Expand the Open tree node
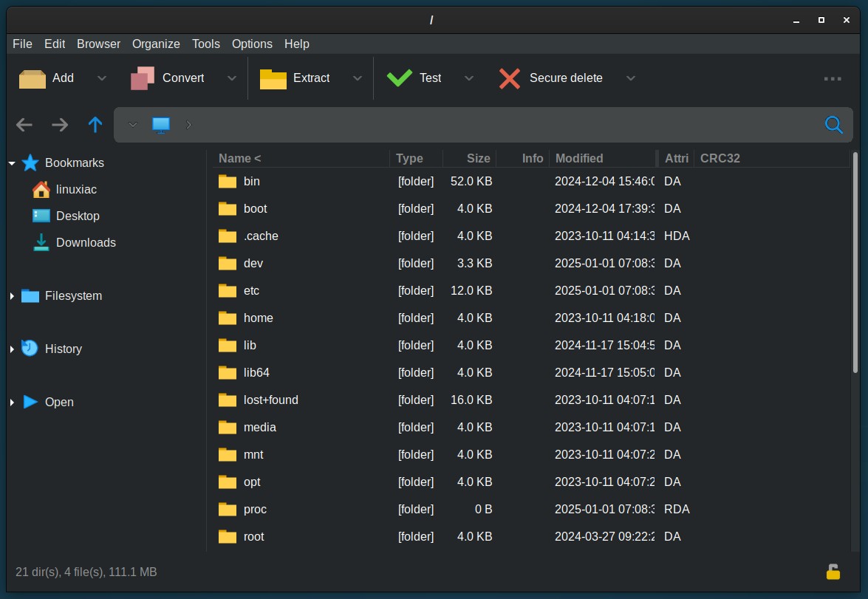 pos(12,403)
